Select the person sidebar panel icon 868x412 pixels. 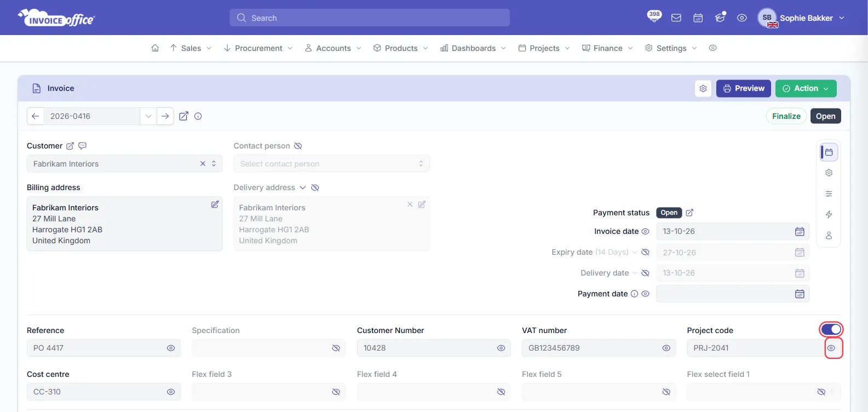point(829,235)
